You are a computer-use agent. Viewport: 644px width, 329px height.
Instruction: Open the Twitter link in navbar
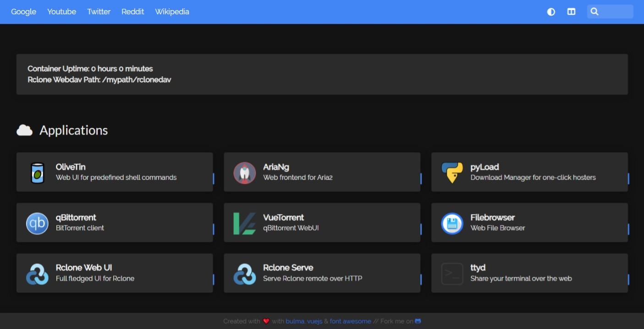point(99,11)
